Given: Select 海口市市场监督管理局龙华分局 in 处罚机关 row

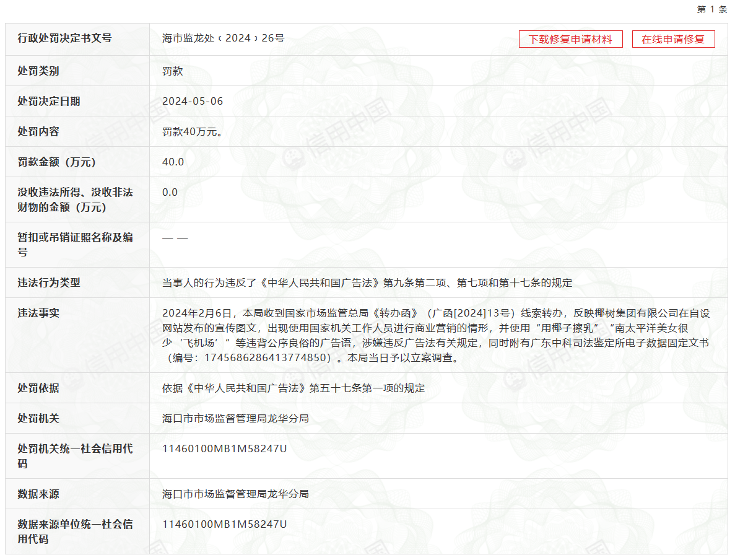Looking at the screenshot, I should coord(235,418).
